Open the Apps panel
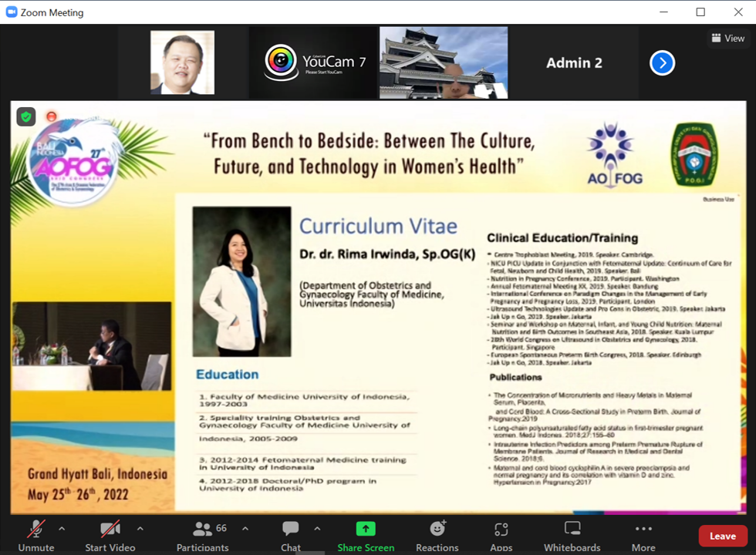The width and height of the screenshot is (756, 555). tap(501, 535)
